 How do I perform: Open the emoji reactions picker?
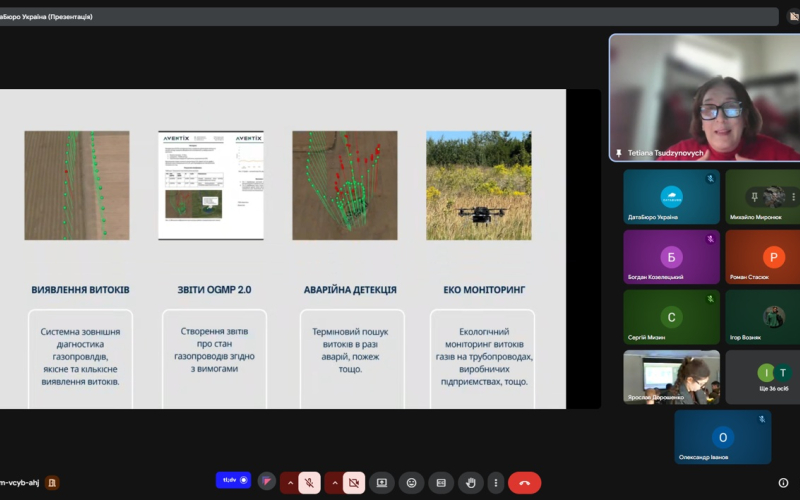coord(411,483)
